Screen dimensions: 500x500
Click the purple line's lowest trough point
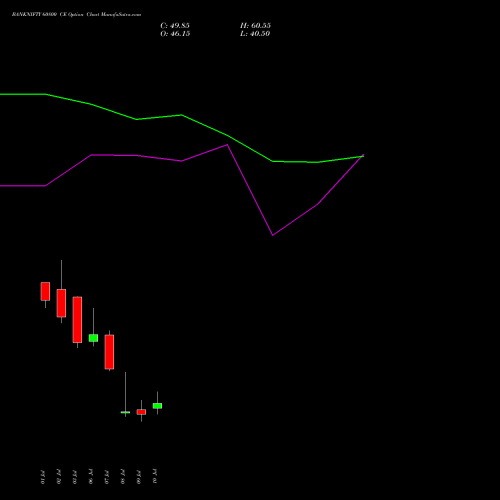click(273, 235)
